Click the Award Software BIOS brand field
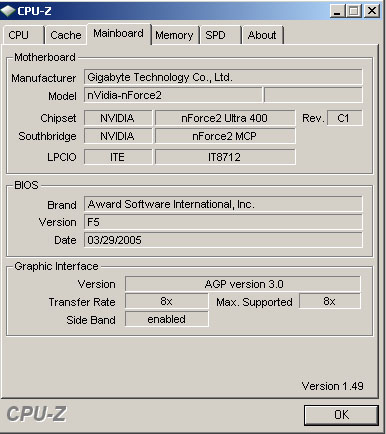Image resolution: width=386 pixels, height=434 pixels. pos(223,204)
